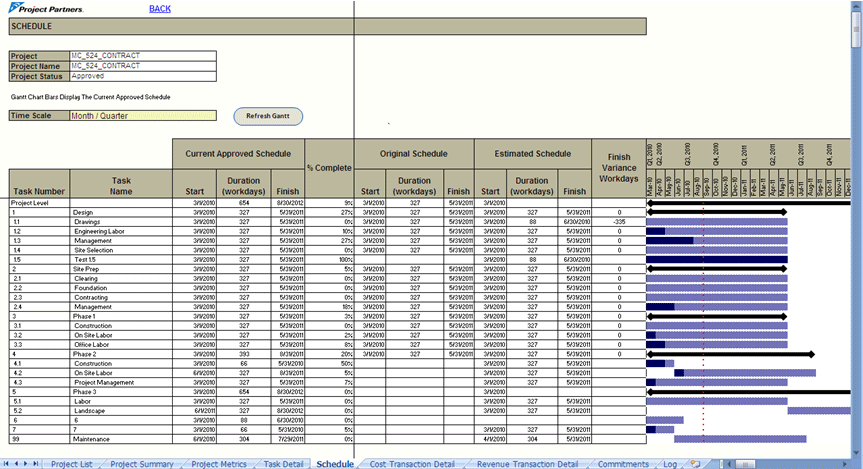Click the Site Selection task cell

121,250
